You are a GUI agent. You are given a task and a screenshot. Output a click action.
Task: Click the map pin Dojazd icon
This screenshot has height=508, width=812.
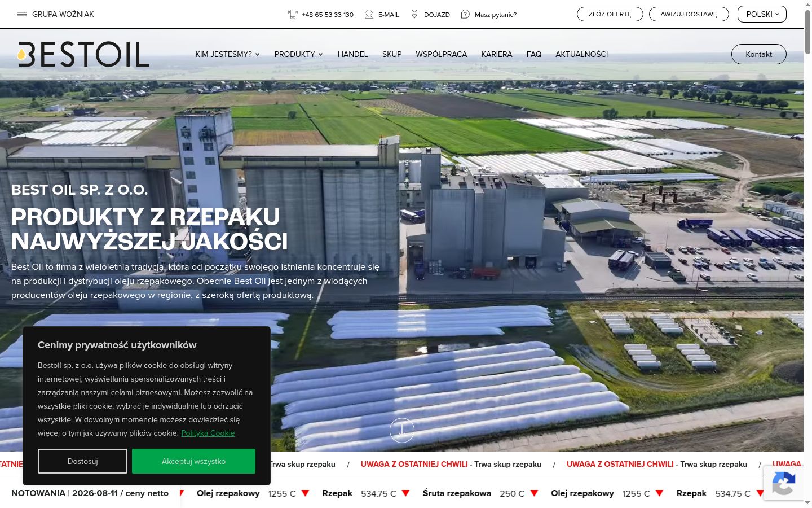[x=414, y=14]
